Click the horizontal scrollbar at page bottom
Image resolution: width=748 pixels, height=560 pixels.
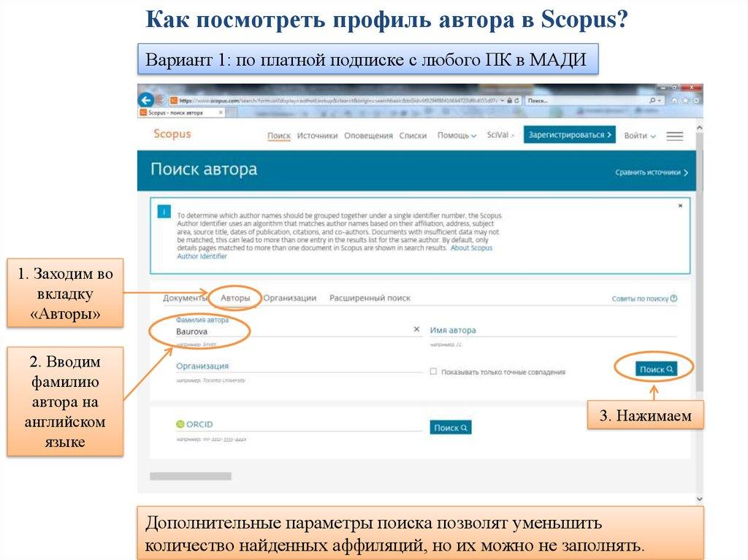(191, 476)
